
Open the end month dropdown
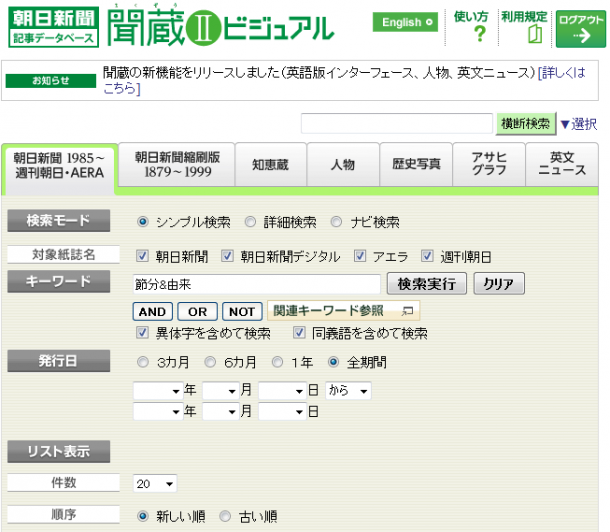click(220, 411)
